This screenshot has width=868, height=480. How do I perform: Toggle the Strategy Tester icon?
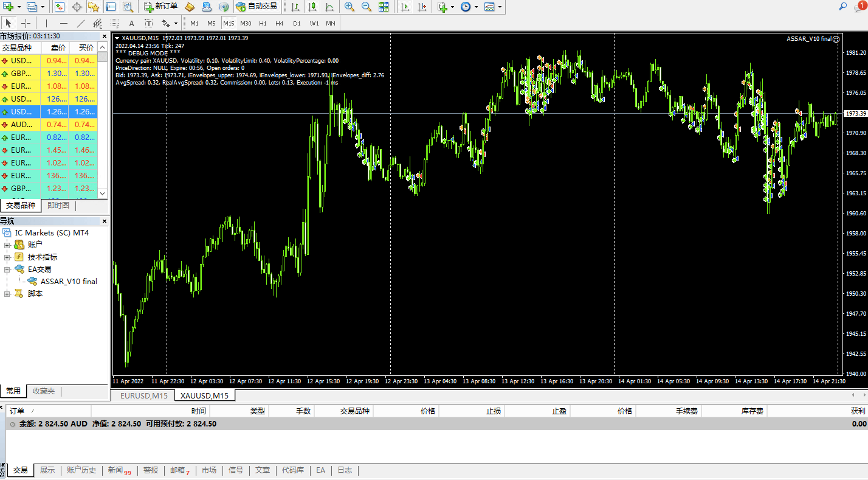[128, 7]
